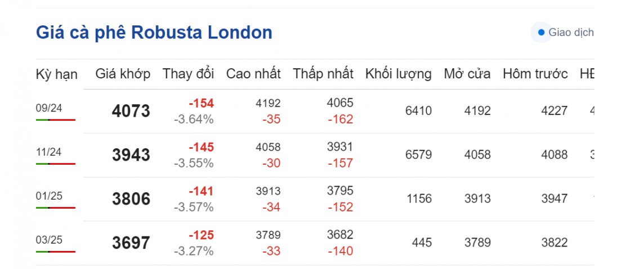Click the "Mở cửa" column header
The width and height of the screenshot is (644, 269).
pos(467,74)
